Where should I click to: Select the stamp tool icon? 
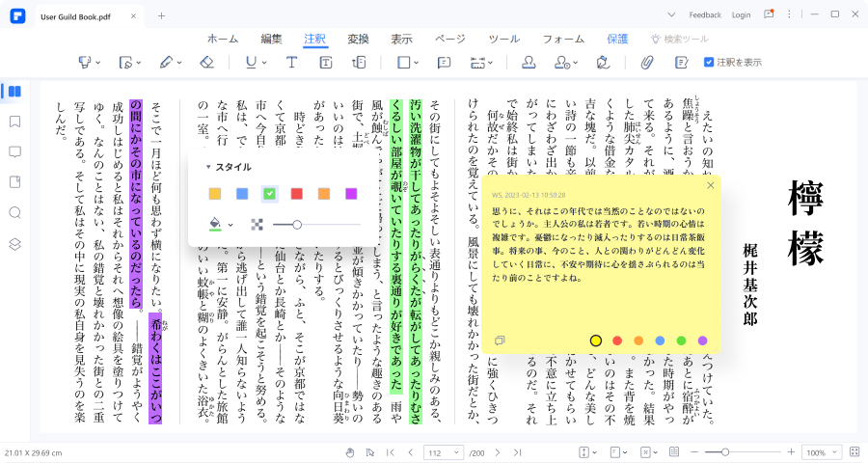529,63
